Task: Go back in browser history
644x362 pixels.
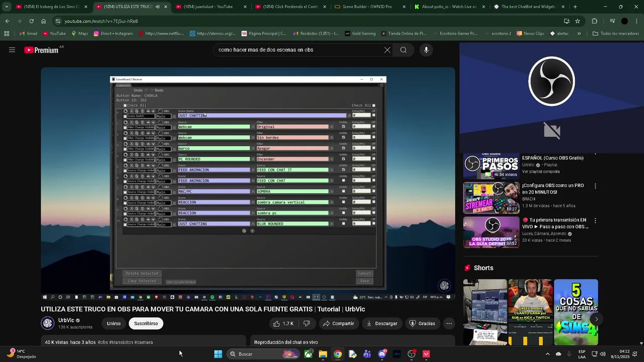Action: click(7, 21)
